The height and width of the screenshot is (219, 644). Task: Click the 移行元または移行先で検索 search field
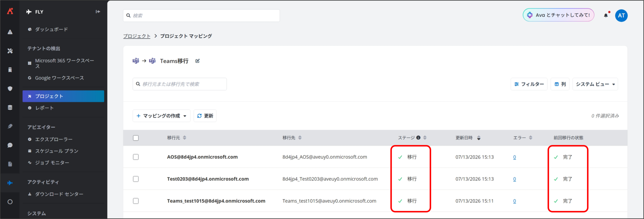click(180, 84)
